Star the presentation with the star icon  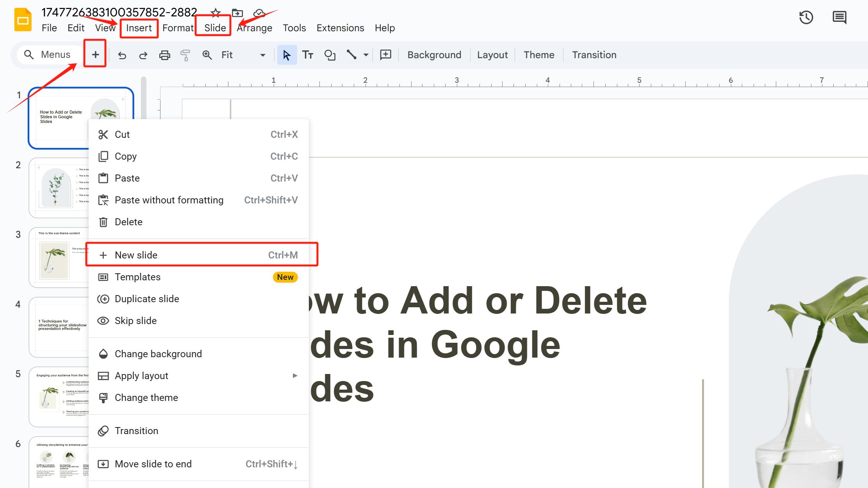(x=216, y=13)
